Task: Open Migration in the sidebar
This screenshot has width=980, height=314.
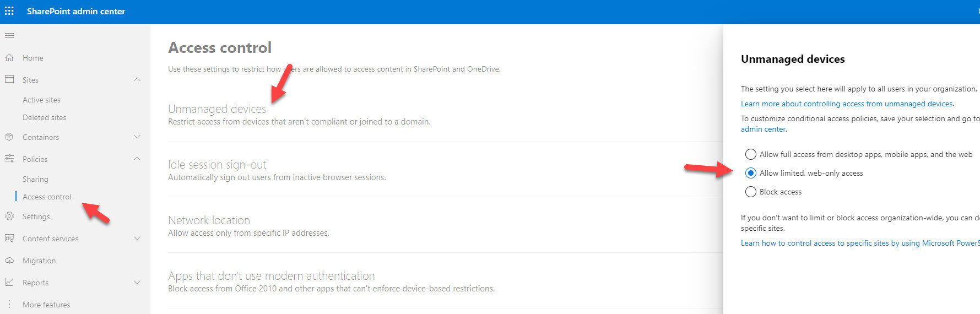Action: pyautogui.click(x=39, y=261)
